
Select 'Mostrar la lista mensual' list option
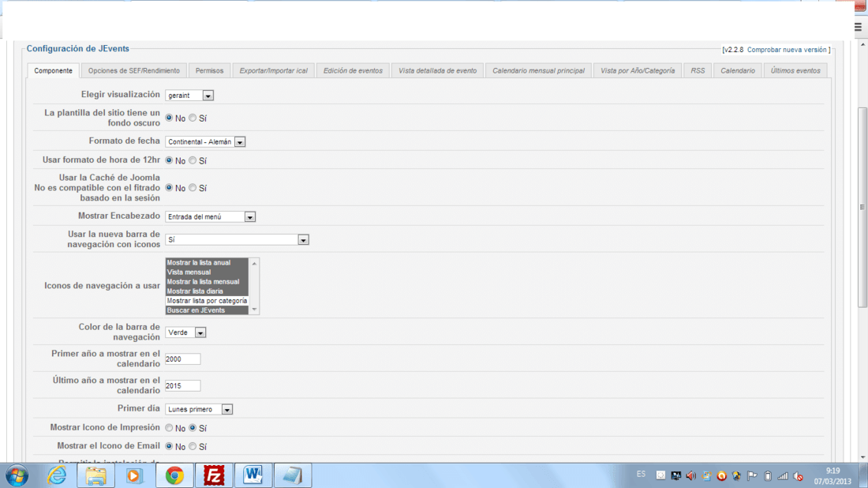coord(207,281)
